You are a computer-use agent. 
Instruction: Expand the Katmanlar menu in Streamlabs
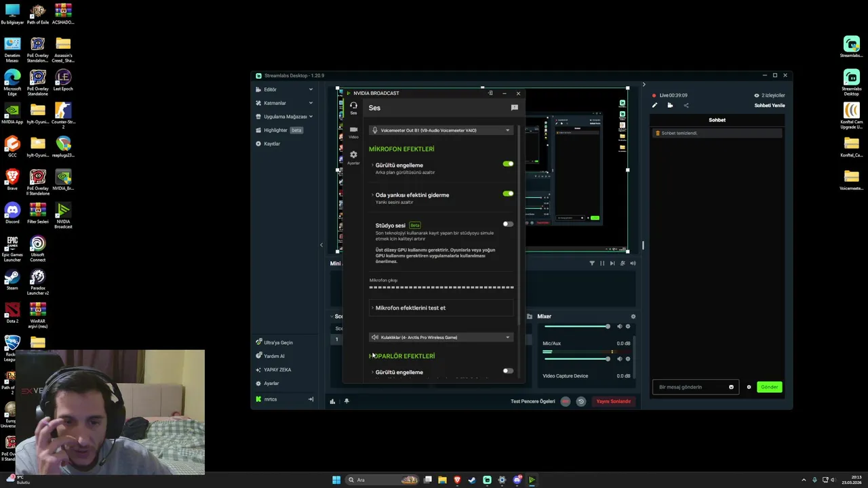[284, 103]
